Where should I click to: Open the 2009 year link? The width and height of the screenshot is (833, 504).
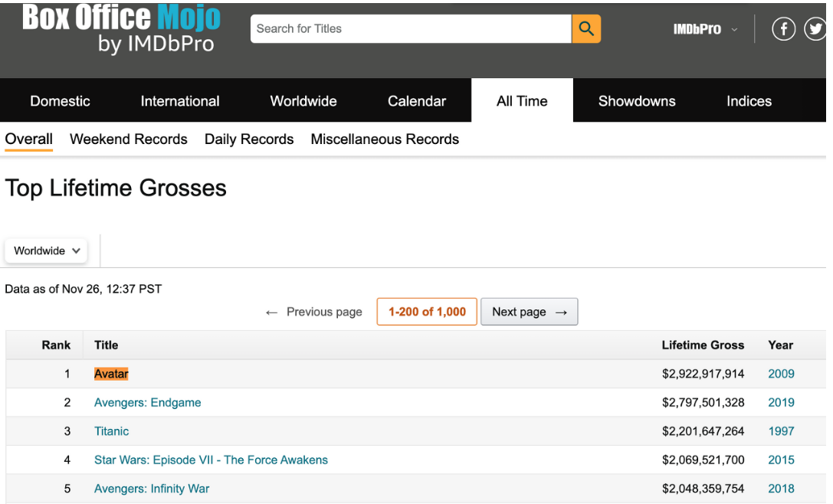click(x=781, y=374)
